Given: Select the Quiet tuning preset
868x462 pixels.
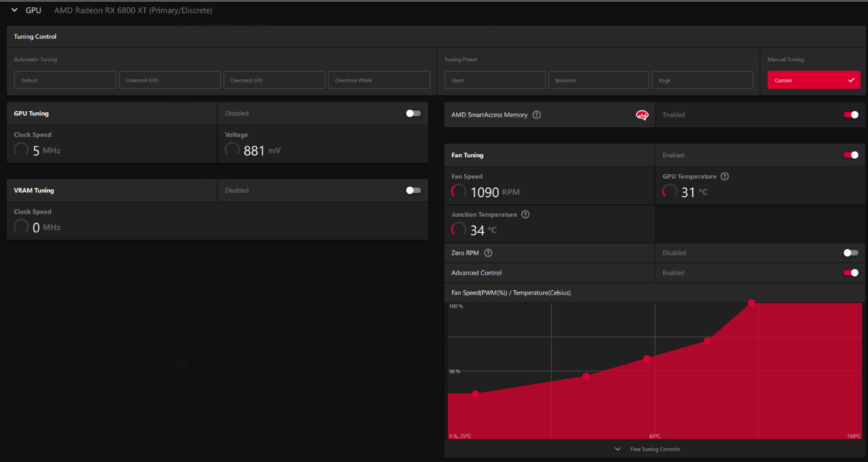Looking at the screenshot, I should click(x=495, y=80).
